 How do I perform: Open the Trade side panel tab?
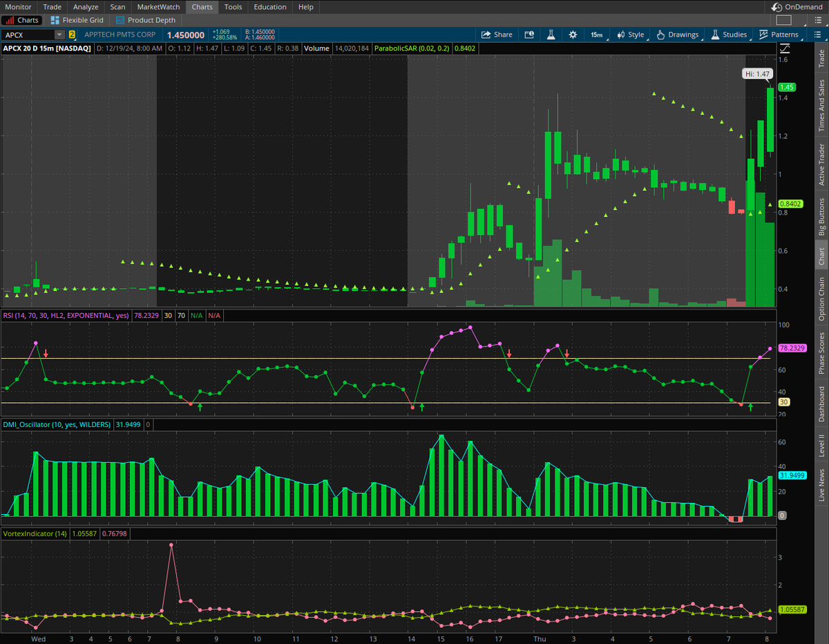point(821,58)
